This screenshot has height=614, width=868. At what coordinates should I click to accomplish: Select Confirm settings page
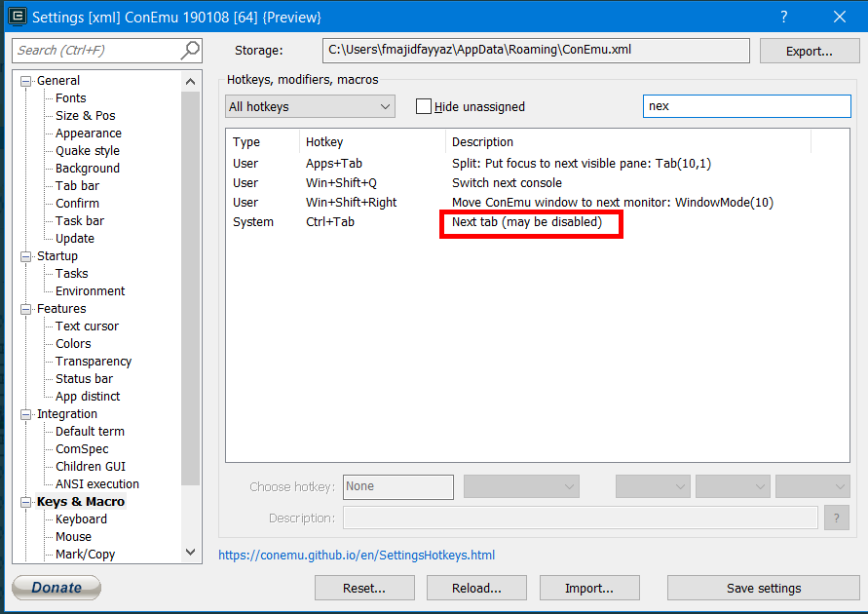coord(78,203)
